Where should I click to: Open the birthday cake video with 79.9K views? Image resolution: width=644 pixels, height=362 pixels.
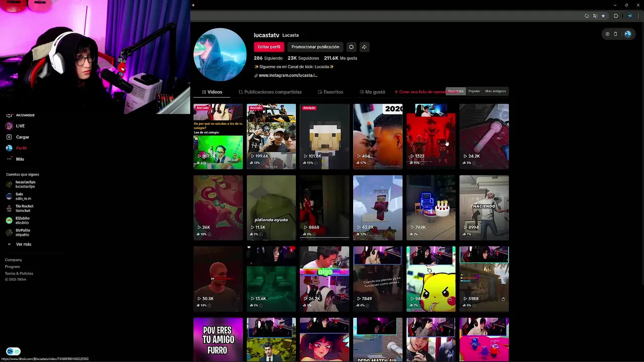point(431,208)
